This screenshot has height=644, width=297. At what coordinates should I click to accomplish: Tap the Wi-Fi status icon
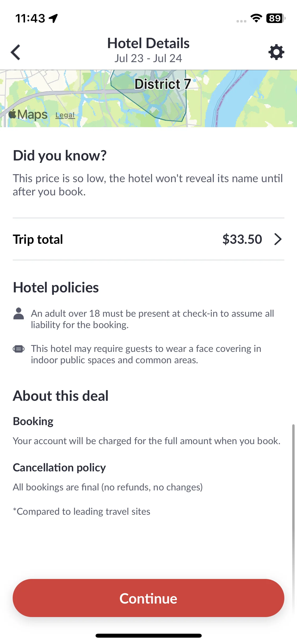coord(256,18)
